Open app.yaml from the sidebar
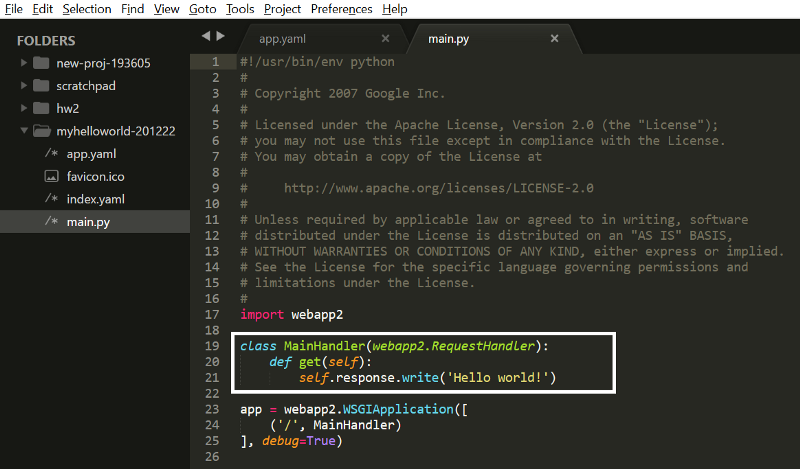 tap(92, 154)
